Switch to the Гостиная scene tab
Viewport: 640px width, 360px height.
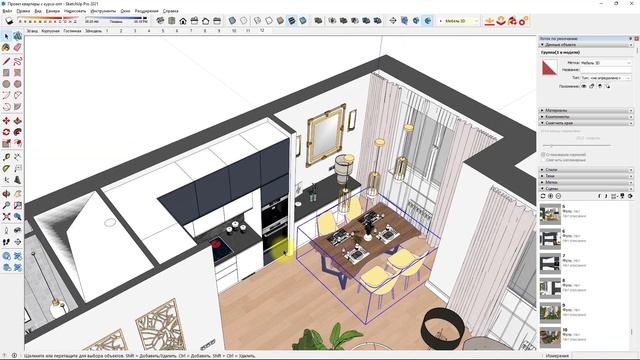point(72,31)
